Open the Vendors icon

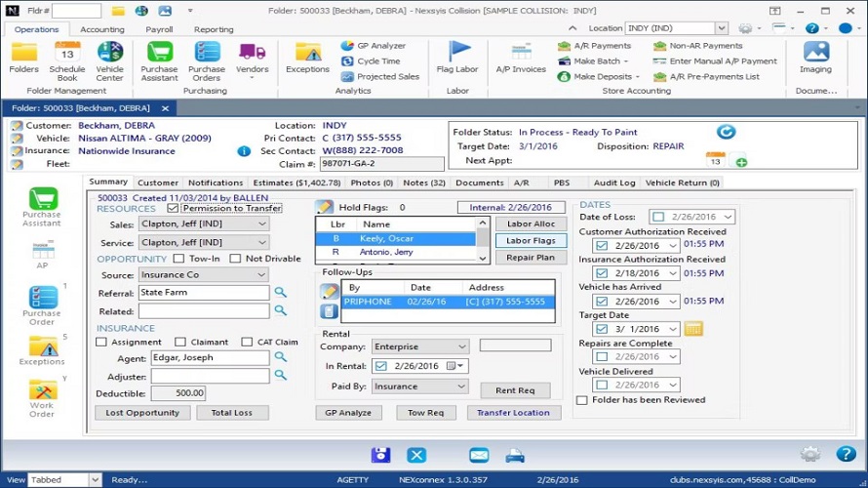(x=252, y=60)
